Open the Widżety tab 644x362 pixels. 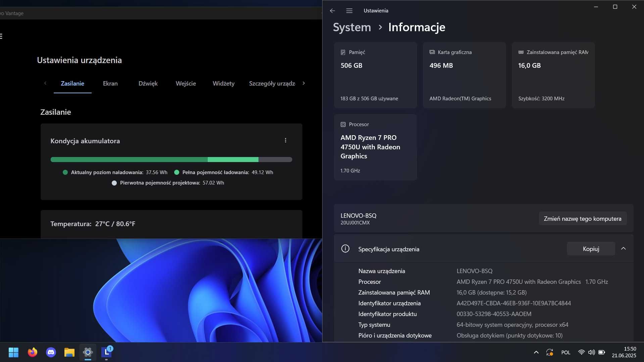pos(224,84)
